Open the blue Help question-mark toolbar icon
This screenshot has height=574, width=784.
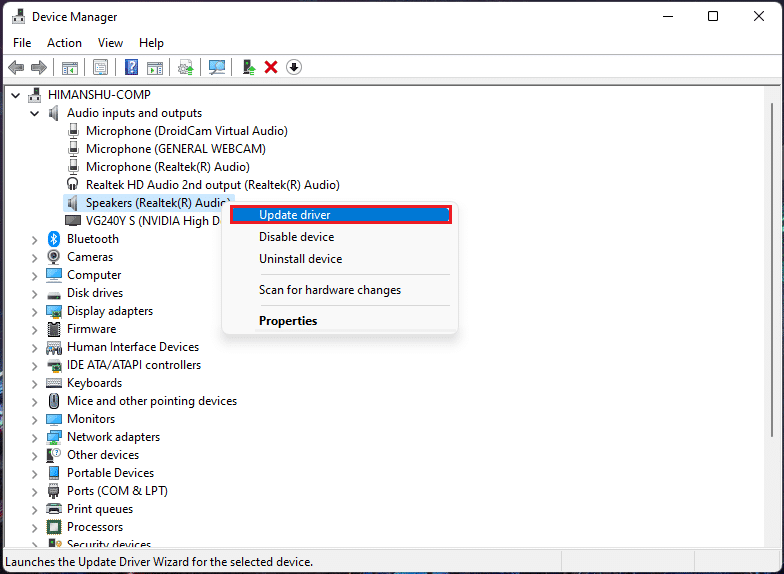click(132, 67)
